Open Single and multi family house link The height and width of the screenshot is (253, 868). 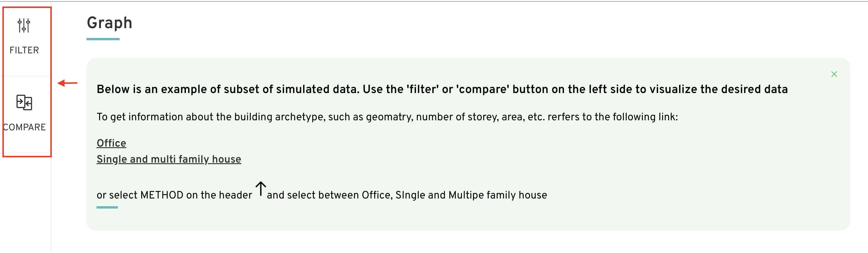coord(169,159)
